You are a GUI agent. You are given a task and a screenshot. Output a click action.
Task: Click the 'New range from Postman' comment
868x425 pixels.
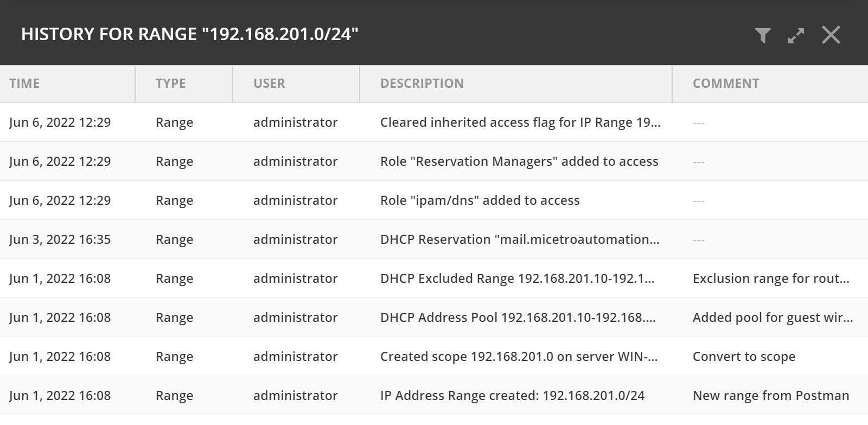(771, 396)
